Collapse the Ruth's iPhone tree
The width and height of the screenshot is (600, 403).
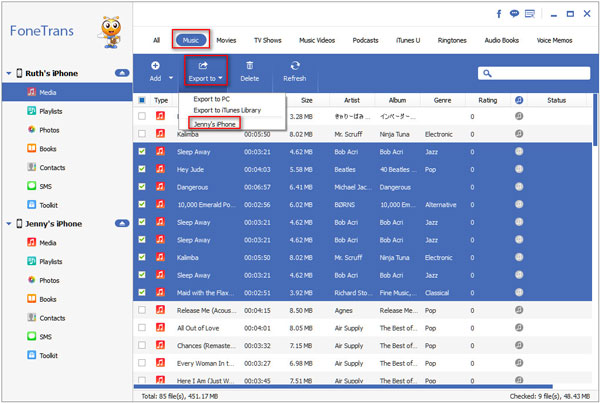pos(9,73)
